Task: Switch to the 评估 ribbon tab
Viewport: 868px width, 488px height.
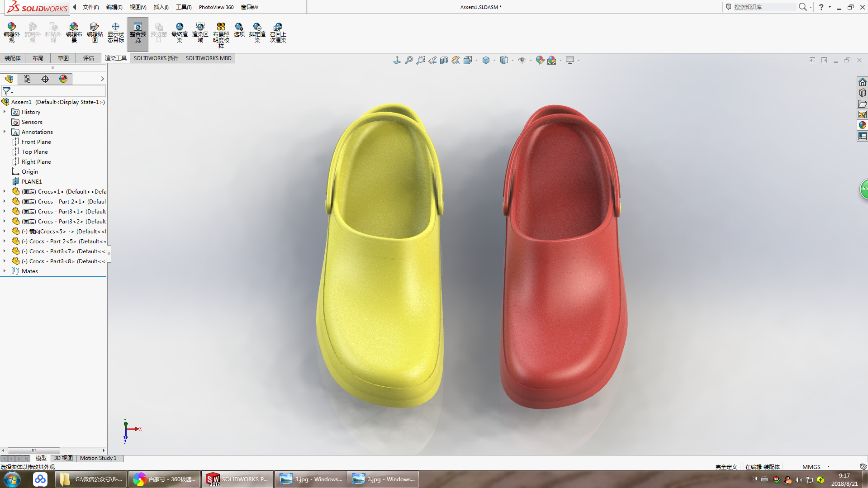Action: coord(89,58)
